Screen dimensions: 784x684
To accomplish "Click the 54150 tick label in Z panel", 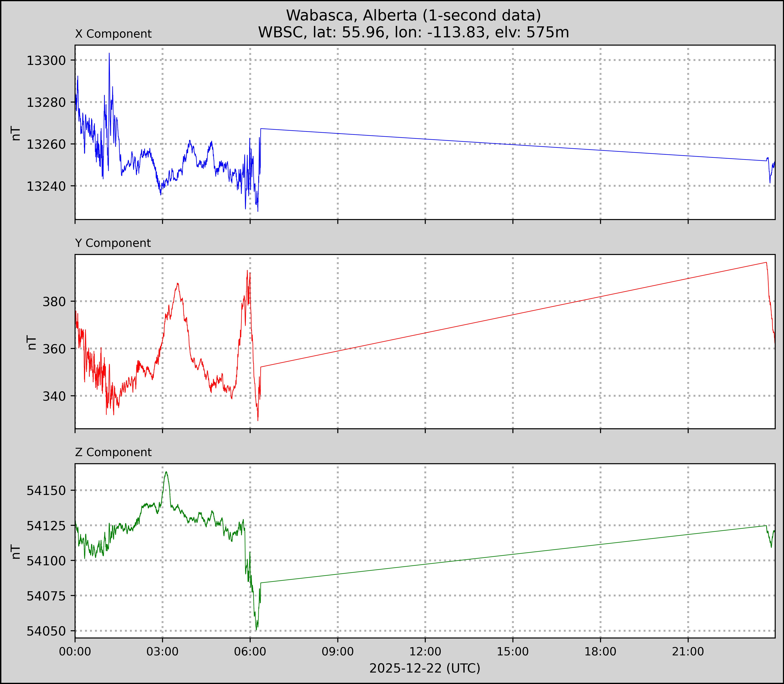I will (x=46, y=490).
